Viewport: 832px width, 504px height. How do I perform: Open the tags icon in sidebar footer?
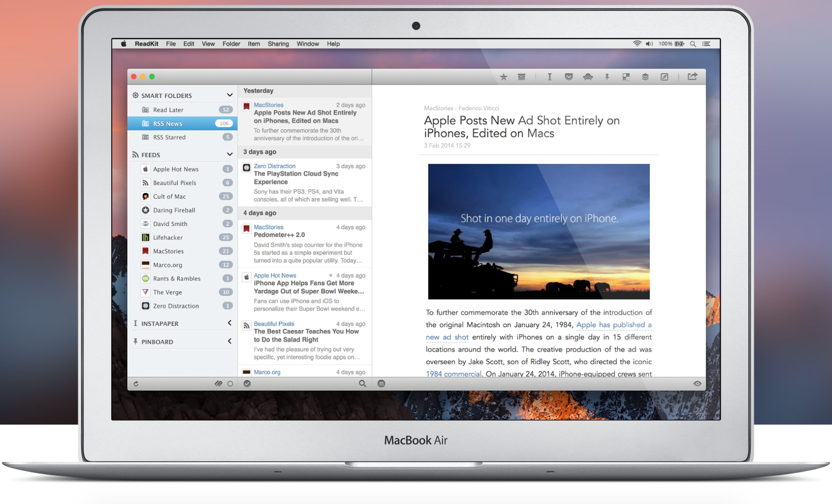pyautogui.click(x=218, y=384)
